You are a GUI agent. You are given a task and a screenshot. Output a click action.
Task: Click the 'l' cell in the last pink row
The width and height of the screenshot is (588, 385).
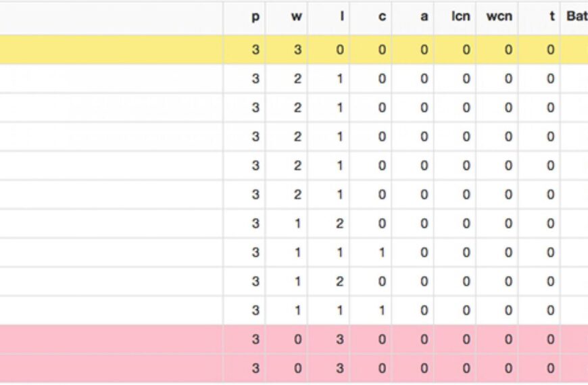pyautogui.click(x=339, y=369)
